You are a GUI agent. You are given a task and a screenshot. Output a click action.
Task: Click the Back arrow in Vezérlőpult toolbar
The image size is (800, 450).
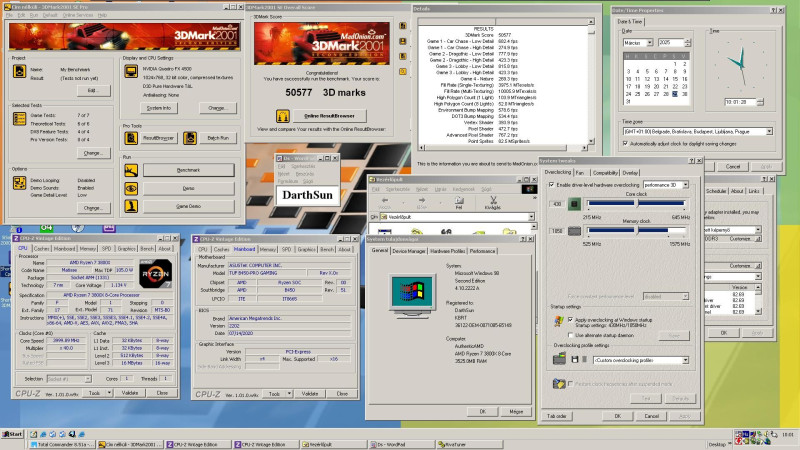click(x=385, y=203)
